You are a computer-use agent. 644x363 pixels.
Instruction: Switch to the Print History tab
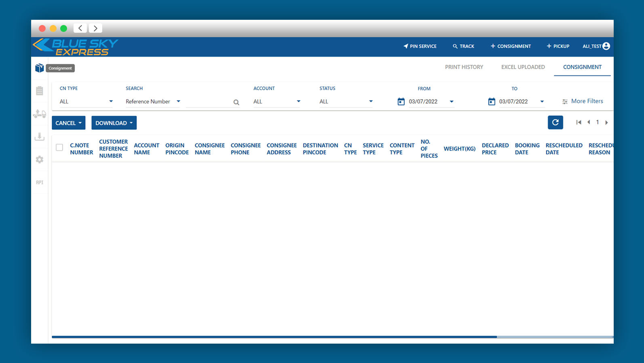click(464, 67)
